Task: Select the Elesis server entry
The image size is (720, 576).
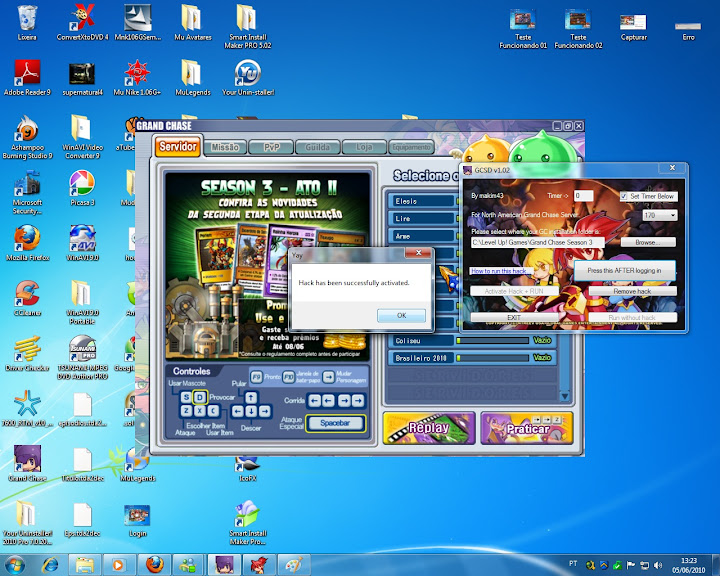Action: pos(422,201)
